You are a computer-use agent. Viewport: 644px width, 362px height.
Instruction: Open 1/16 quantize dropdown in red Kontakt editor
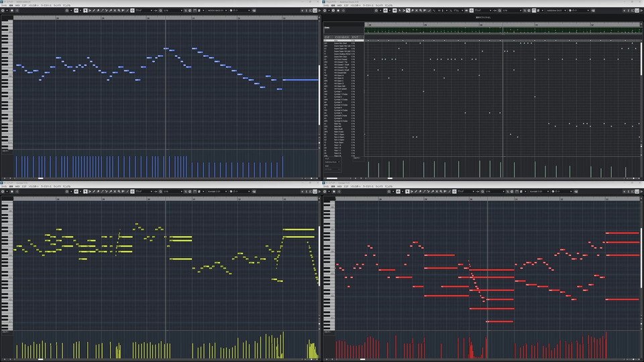tap(494, 191)
